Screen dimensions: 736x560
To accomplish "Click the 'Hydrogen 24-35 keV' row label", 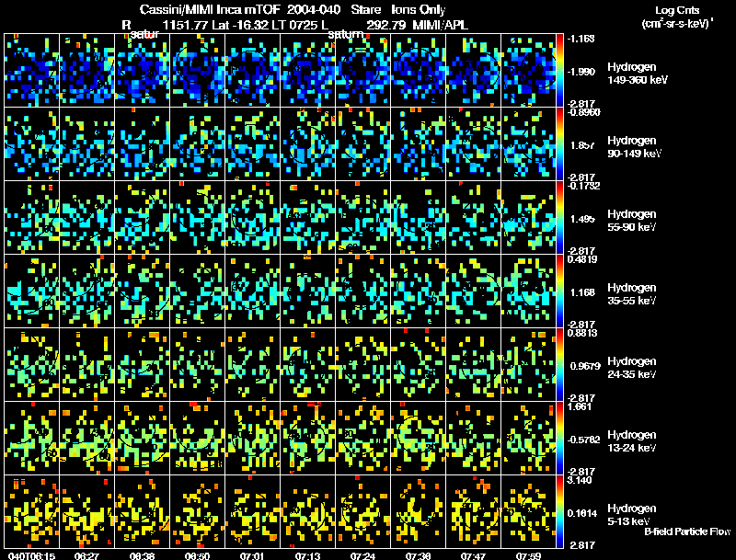I will (632, 368).
